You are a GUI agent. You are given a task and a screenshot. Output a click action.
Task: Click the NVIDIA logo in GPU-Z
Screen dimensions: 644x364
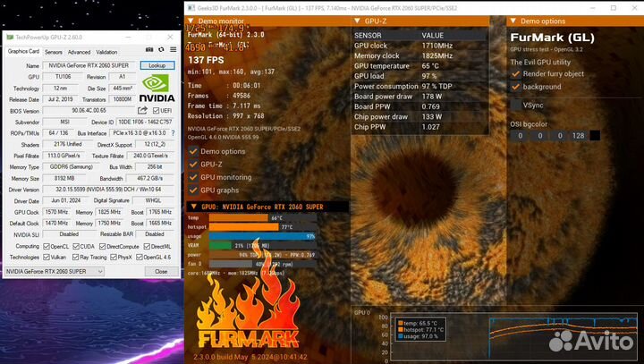(157, 88)
